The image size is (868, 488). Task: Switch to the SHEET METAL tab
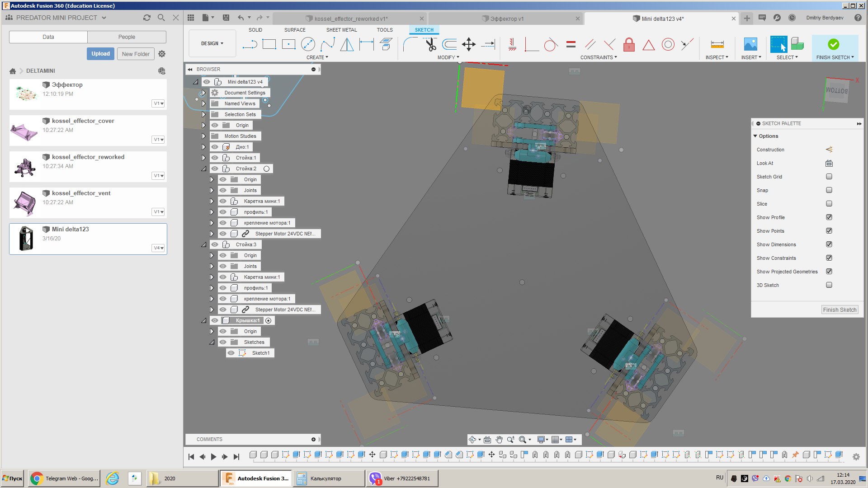point(341,30)
